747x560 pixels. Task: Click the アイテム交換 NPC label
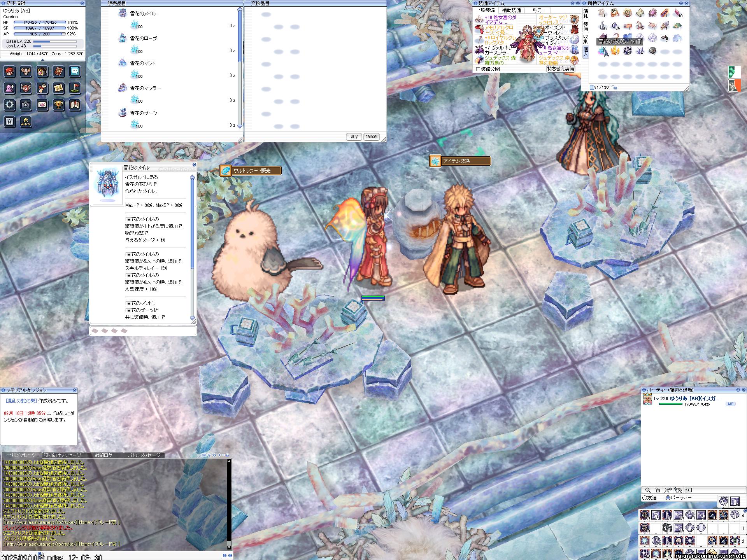pyautogui.click(x=460, y=161)
